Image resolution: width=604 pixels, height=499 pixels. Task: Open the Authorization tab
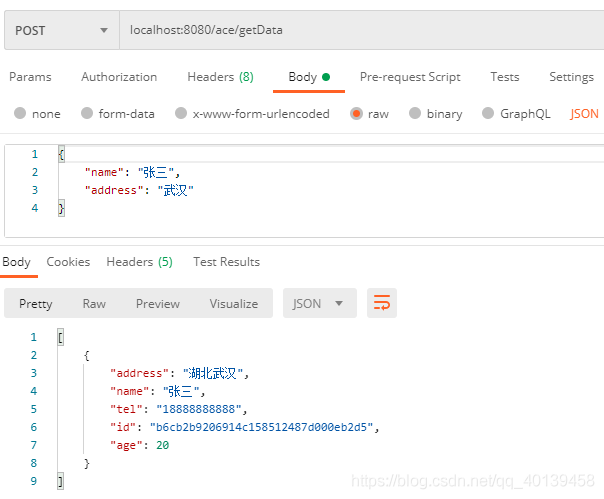tap(119, 77)
